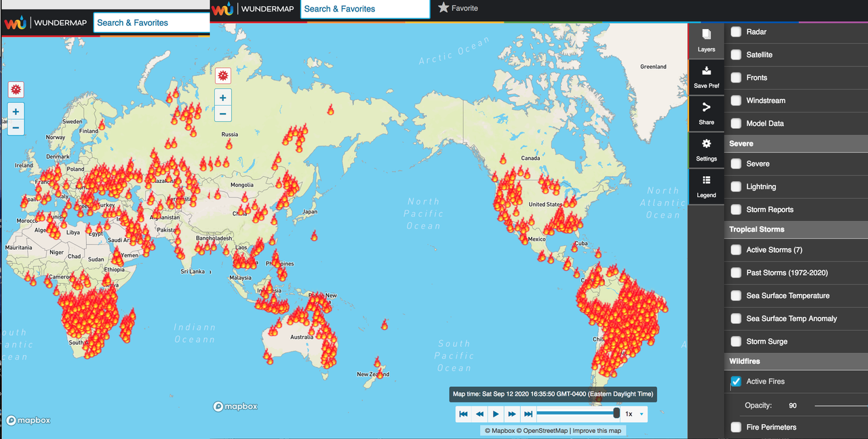Enable Active Storms (7) checkbox
868x439 pixels.
click(x=736, y=250)
